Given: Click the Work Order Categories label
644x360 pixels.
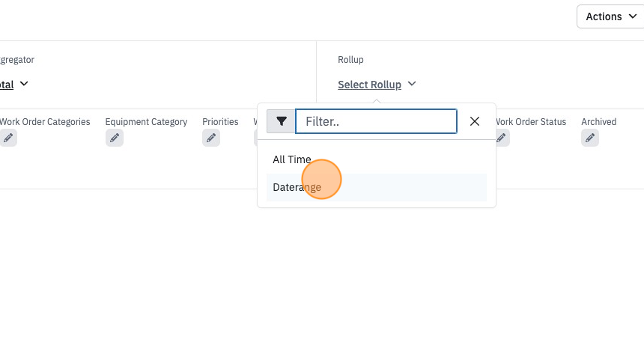Looking at the screenshot, I should coord(45,122).
